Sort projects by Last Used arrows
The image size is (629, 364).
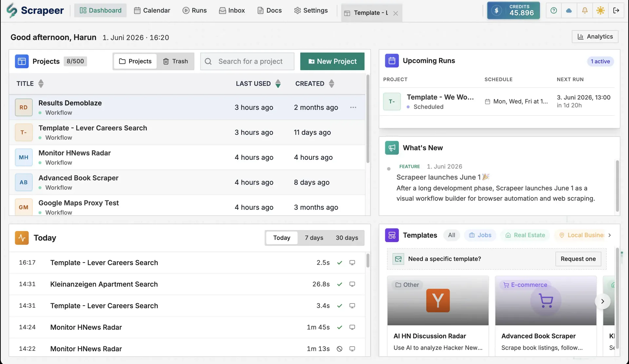(278, 83)
